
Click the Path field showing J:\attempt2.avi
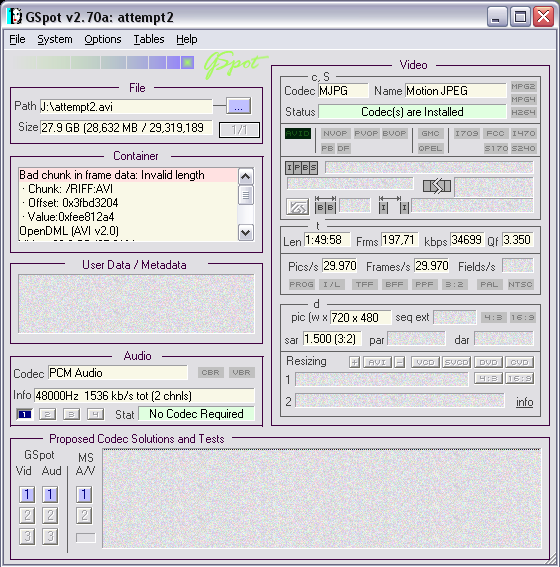click(x=126, y=107)
